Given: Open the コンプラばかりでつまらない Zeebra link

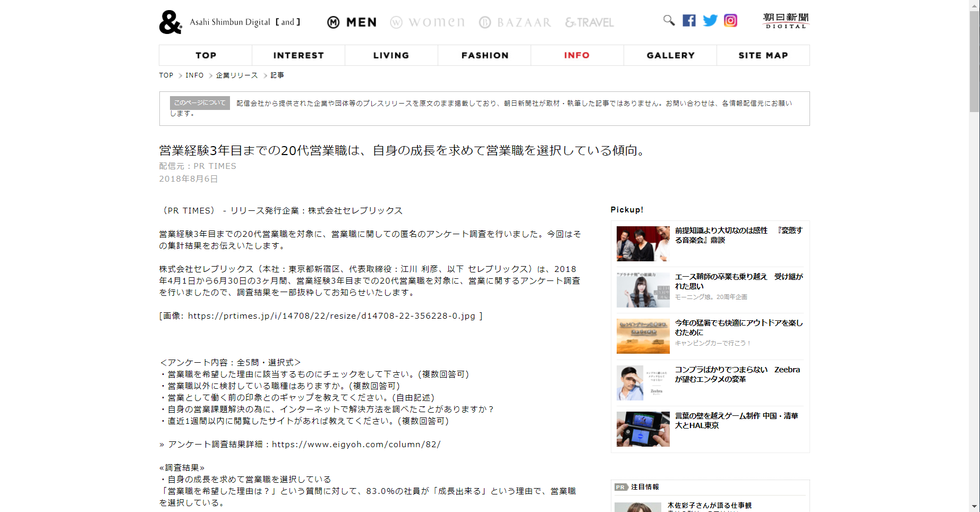Looking at the screenshot, I should point(737,374).
